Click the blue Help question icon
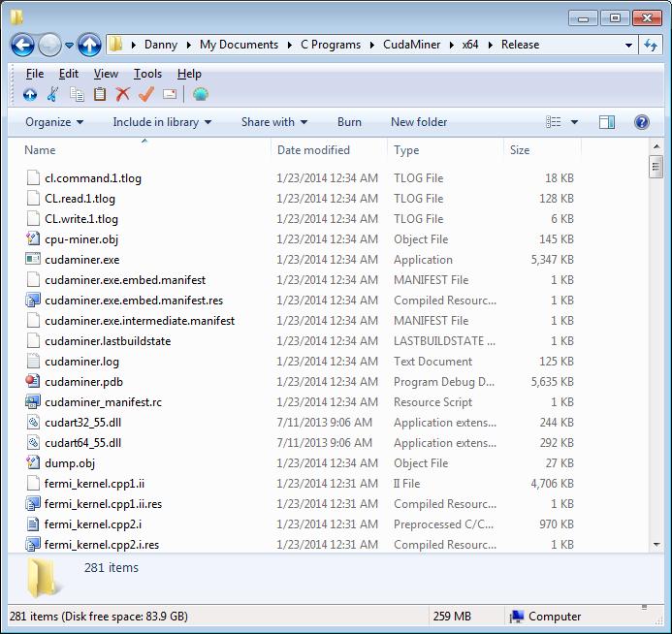 (x=642, y=122)
